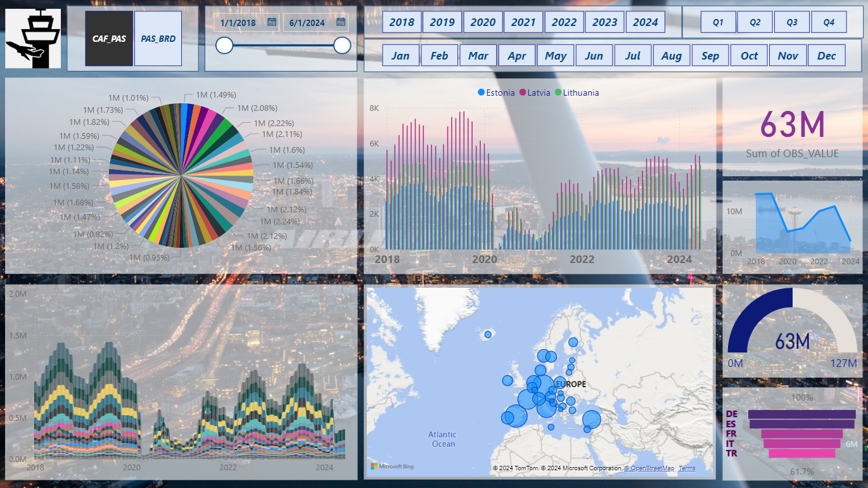Click the 1/1/2018 start date field
The height and width of the screenshot is (488, 868).
tap(239, 23)
